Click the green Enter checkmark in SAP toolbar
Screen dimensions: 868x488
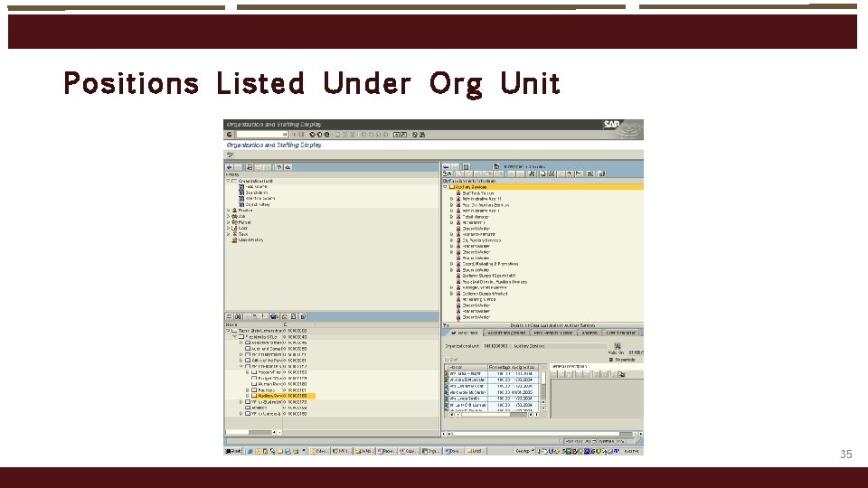pyautogui.click(x=230, y=135)
